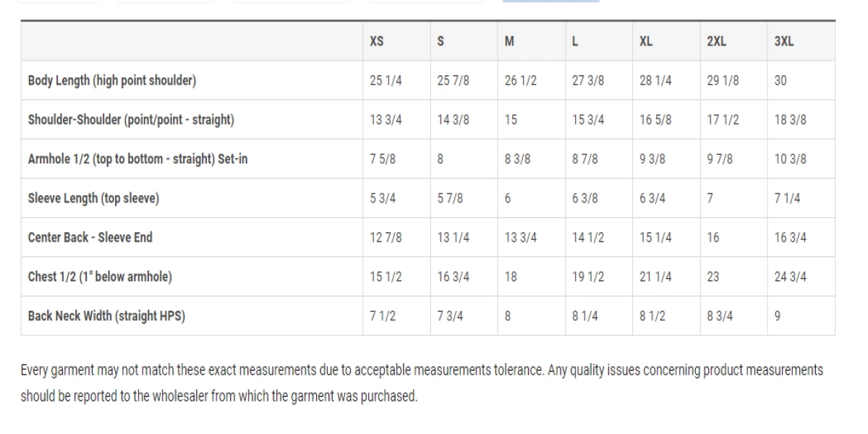Viewport: 868px width, 434px height.
Task: Click the Back Neck Width row label
Action: [x=106, y=315]
